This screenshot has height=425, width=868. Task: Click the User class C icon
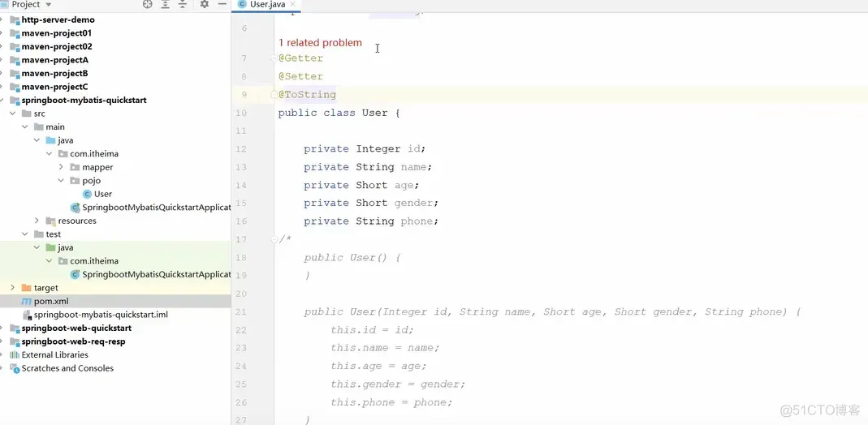[87, 194]
